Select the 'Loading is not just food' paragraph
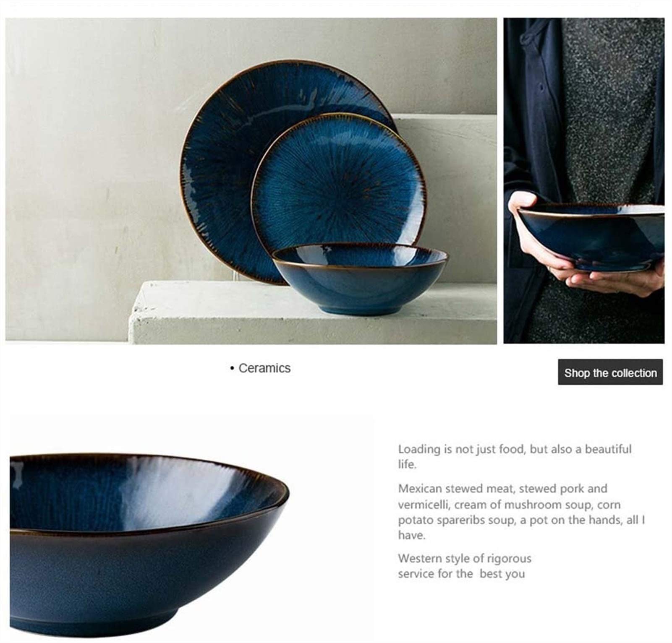This screenshot has height=643, width=672. click(x=515, y=456)
